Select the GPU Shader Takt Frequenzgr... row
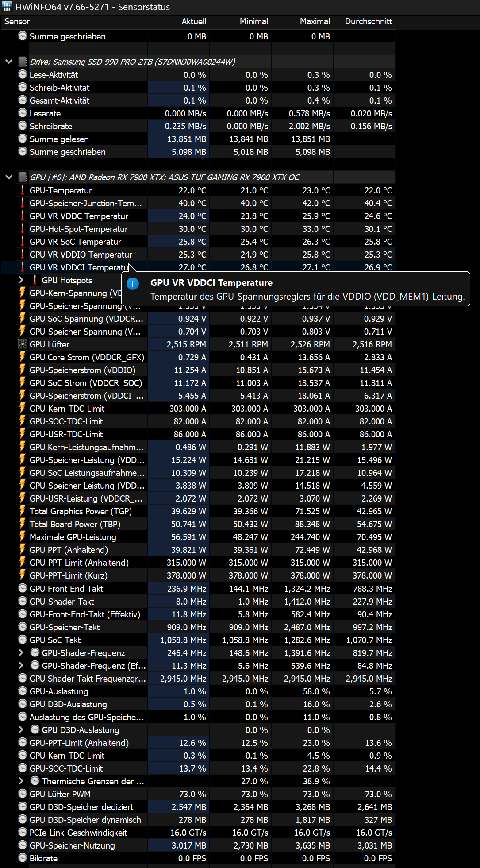The height and width of the screenshot is (868, 480). click(197, 679)
